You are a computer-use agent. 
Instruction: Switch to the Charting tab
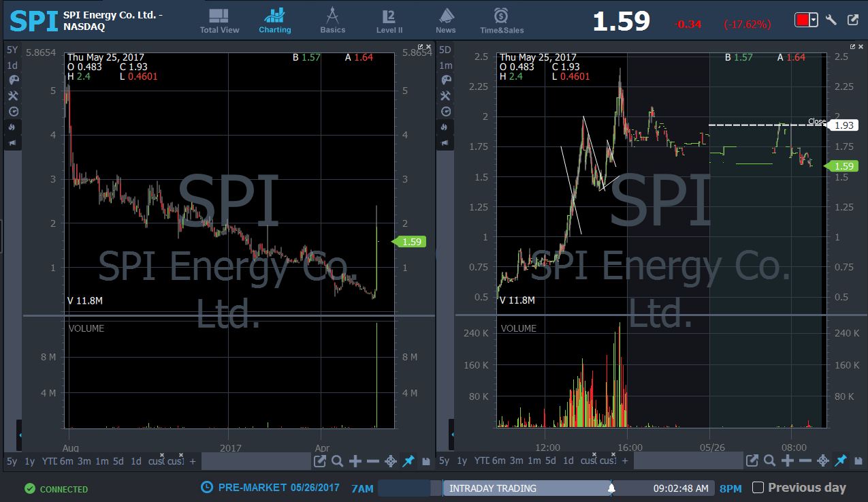point(275,20)
